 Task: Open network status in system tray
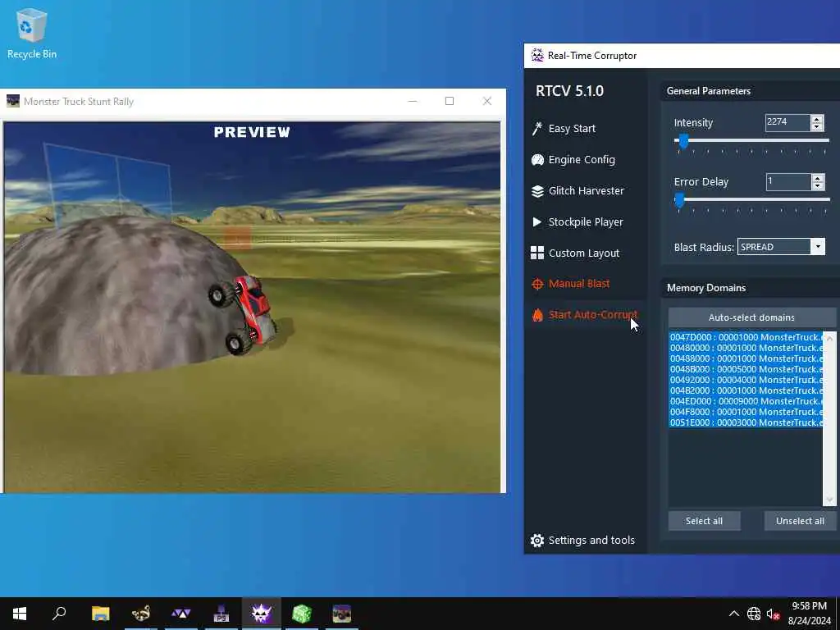tap(754, 614)
